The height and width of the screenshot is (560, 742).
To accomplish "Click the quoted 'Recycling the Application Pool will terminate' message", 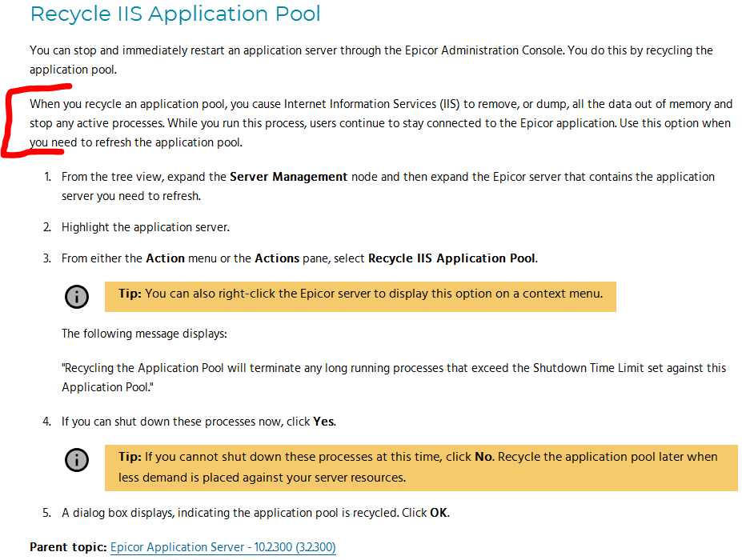I will 394,378.
